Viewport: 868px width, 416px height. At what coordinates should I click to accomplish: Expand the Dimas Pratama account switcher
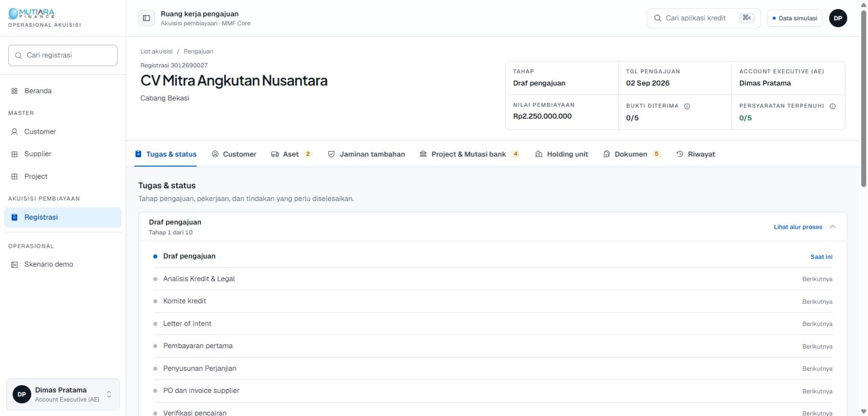tap(63, 394)
